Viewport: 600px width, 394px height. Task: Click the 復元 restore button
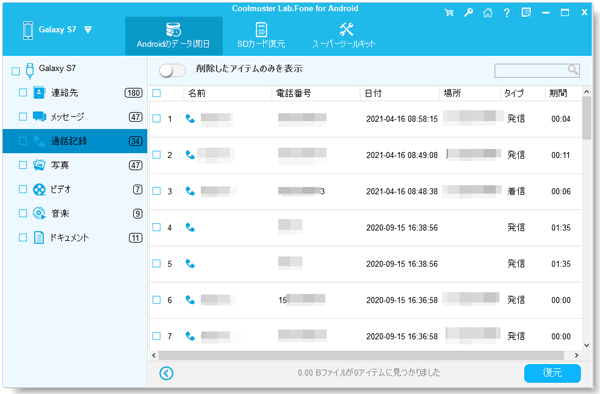552,373
